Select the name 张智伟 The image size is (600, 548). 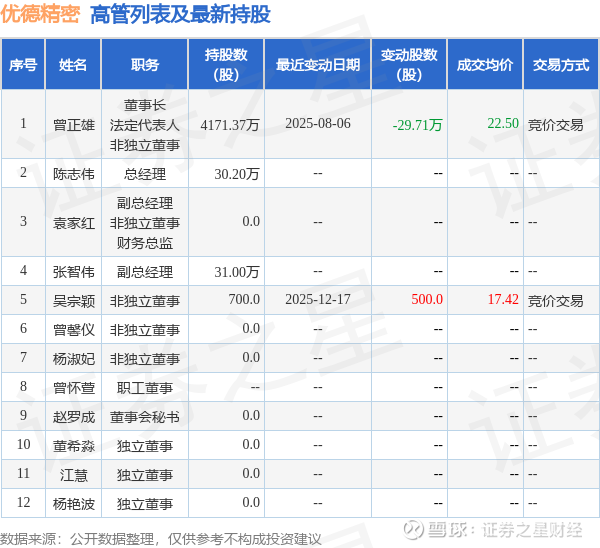click(73, 272)
